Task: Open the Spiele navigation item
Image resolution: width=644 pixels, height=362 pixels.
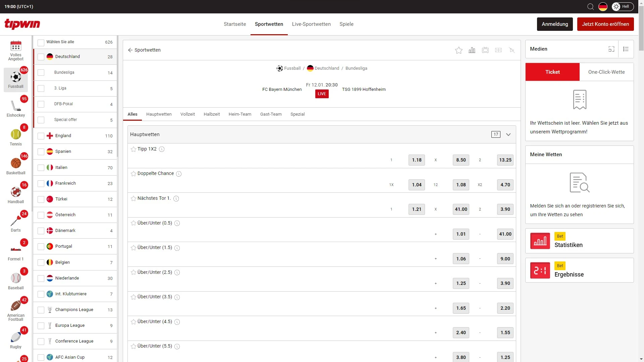Action: pyautogui.click(x=346, y=24)
